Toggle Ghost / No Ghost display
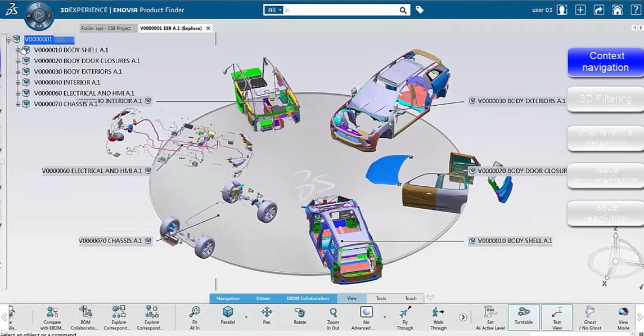644x336 pixels. coord(590,317)
